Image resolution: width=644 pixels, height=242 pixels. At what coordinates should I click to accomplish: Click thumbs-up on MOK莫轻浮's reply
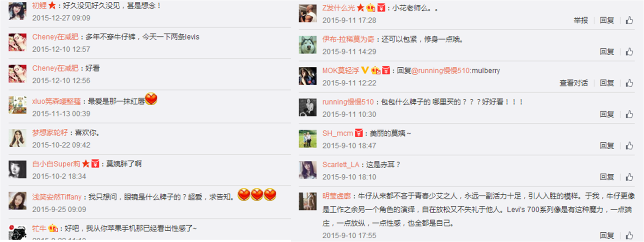[x=629, y=83]
